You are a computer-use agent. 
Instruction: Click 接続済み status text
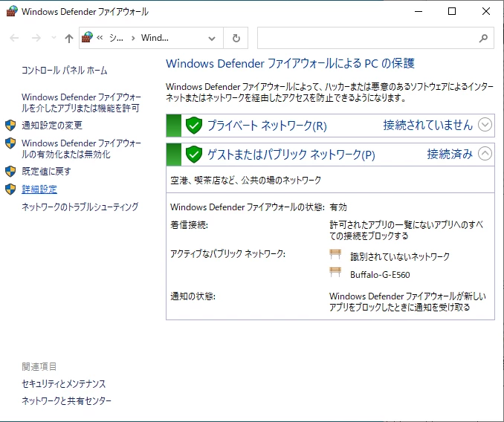450,154
